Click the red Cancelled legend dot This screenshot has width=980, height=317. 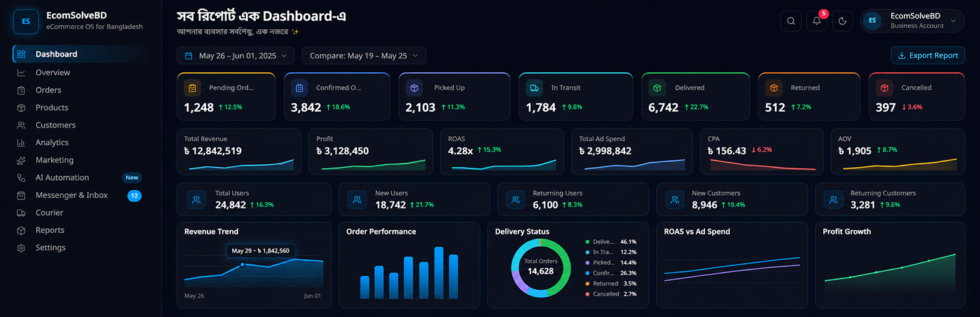[x=587, y=294]
